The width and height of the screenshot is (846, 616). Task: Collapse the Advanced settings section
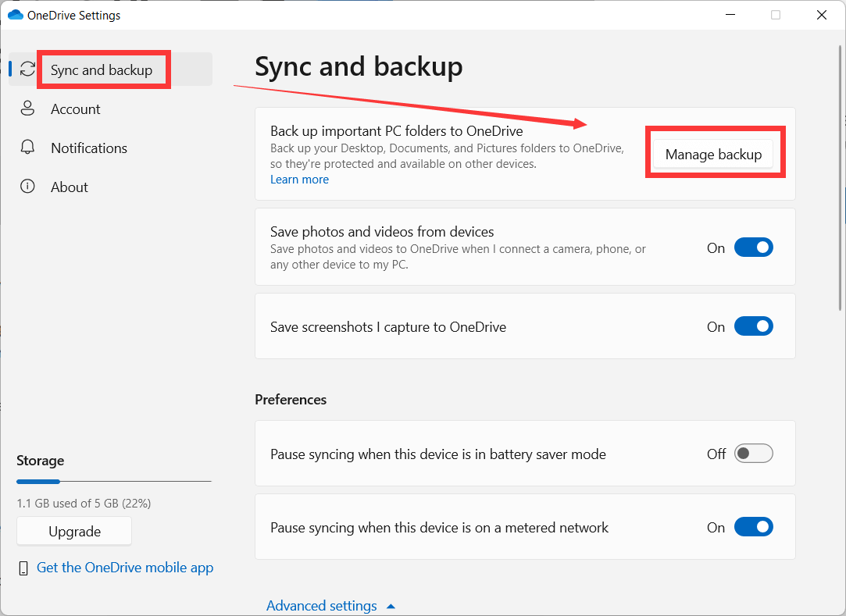click(322, 606)
